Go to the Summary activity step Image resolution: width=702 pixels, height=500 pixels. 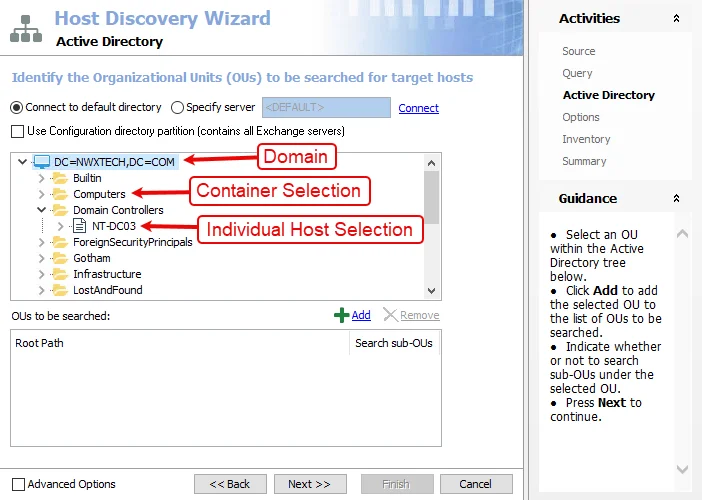tap(584, 161)
